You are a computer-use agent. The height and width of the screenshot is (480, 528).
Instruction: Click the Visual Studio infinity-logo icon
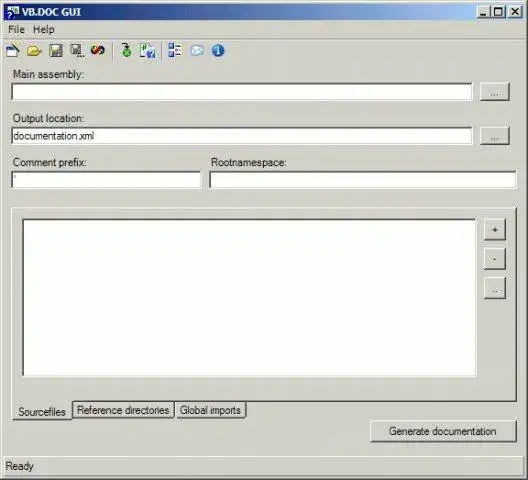coord(98,51)
